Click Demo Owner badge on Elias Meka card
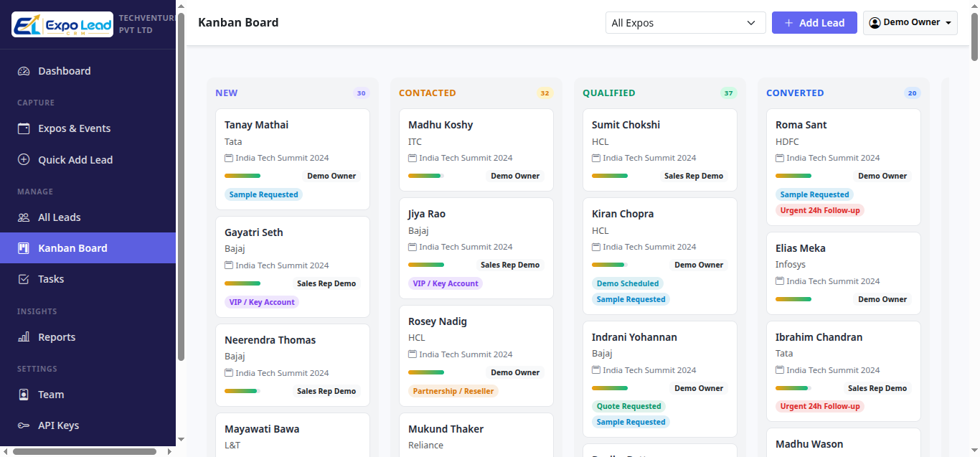The width and height of the screenshot is (980, 457). 882,299
